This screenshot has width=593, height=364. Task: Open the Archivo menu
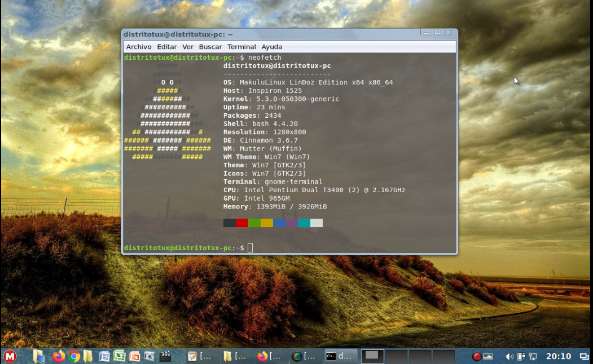click(139, 47)
